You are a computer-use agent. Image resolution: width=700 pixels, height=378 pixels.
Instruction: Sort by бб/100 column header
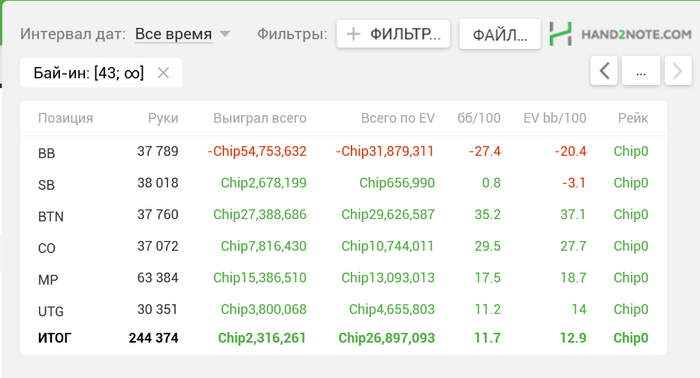pos(479,118)
